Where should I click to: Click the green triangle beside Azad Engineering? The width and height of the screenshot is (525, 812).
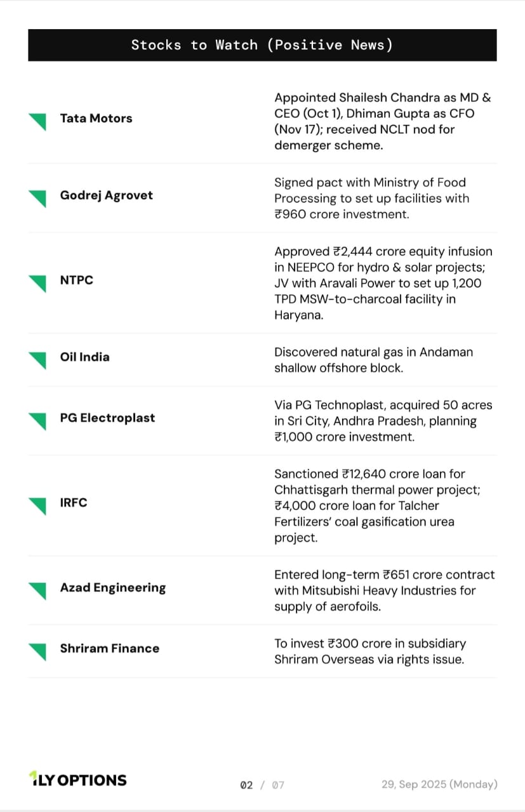[39, 590]
